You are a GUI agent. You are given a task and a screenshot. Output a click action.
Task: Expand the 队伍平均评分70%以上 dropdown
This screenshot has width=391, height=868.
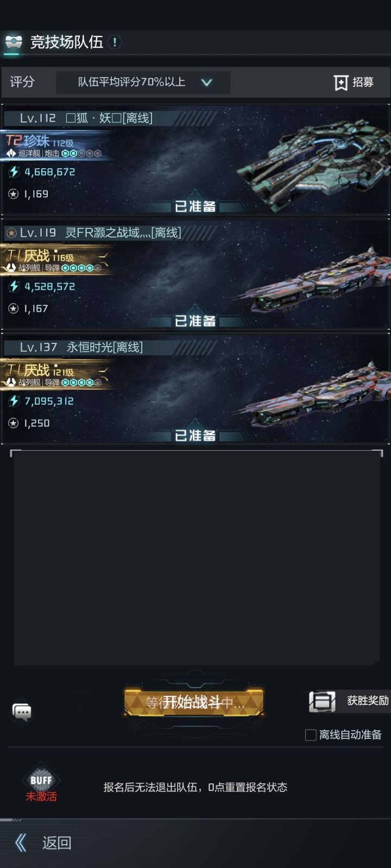pos(143,82)
